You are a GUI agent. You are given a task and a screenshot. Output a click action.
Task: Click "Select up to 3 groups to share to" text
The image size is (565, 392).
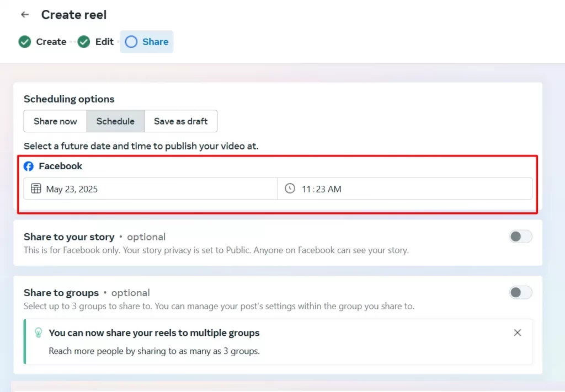[x=219, y=307]
